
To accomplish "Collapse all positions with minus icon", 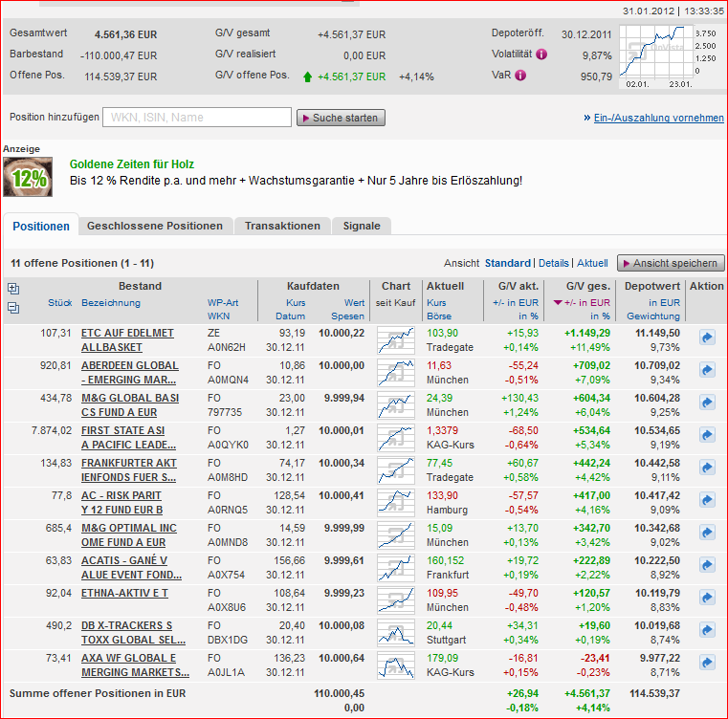I will click(13, 307).
